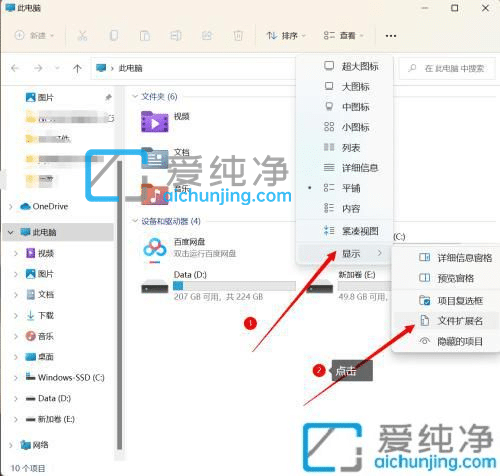Select 中图标 view option
500x476 pixels.
pyautogui.click(x=344, y=107)
